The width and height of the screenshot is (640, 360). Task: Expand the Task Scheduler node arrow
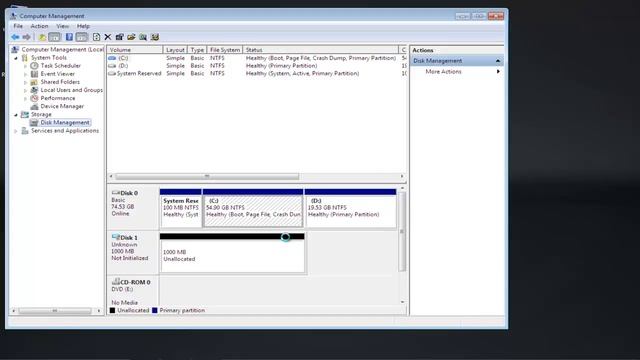(25, 66)
